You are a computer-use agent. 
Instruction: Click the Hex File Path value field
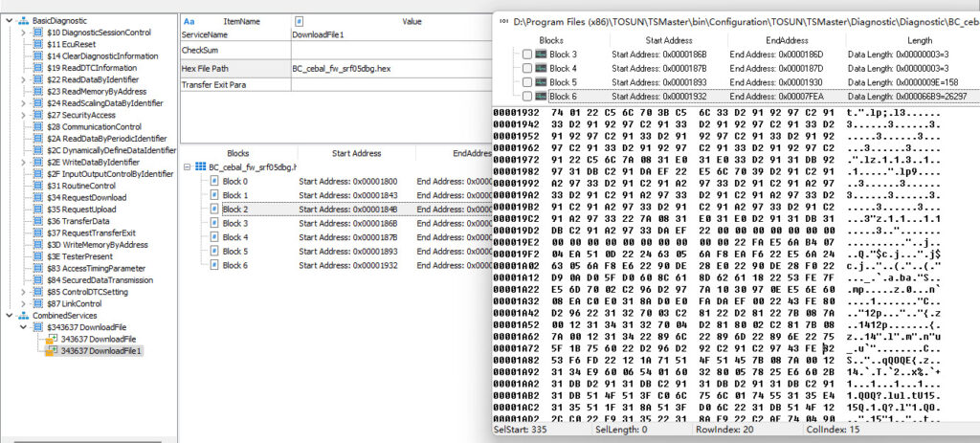point(391,68)
